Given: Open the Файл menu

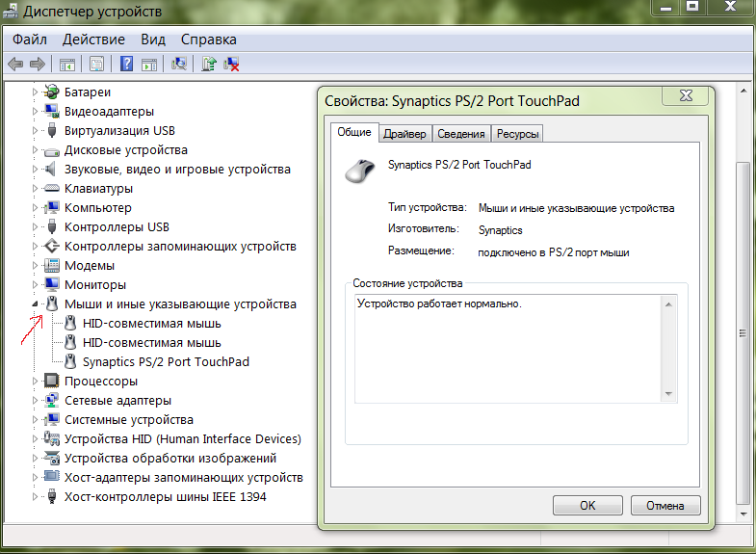Looking at the screenshot, I should click(x=30, y=40).
